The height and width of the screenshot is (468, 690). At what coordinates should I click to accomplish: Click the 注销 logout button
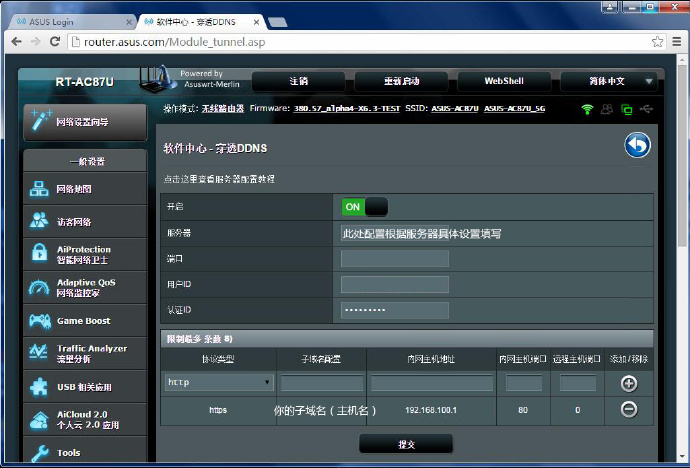click(x=299, y=81)
